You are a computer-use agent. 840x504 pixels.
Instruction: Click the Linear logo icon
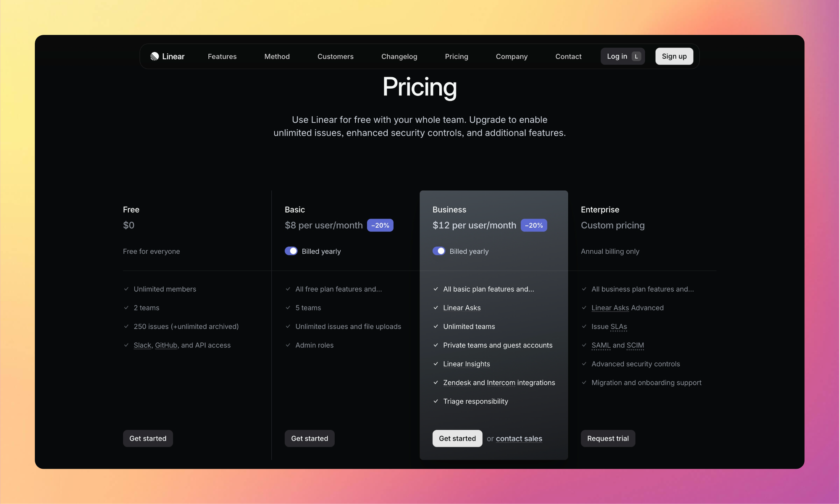[154, 56]
